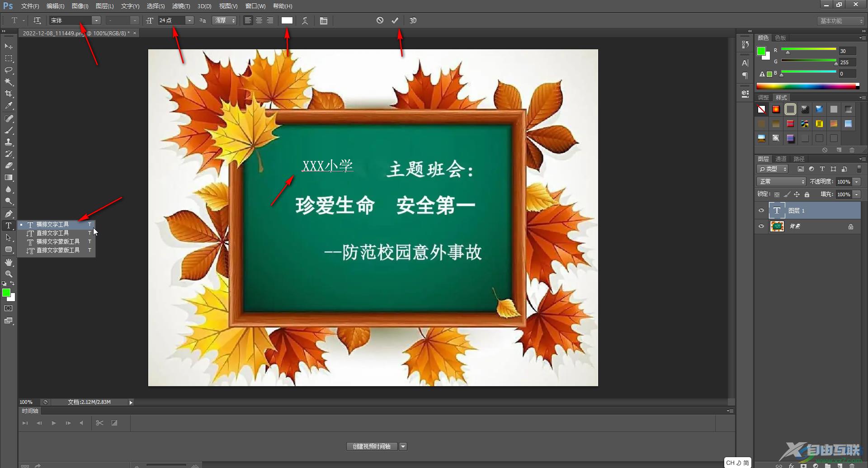Toggle text orientation in options bar
The image size is (868, 468).
click(37, 20)
